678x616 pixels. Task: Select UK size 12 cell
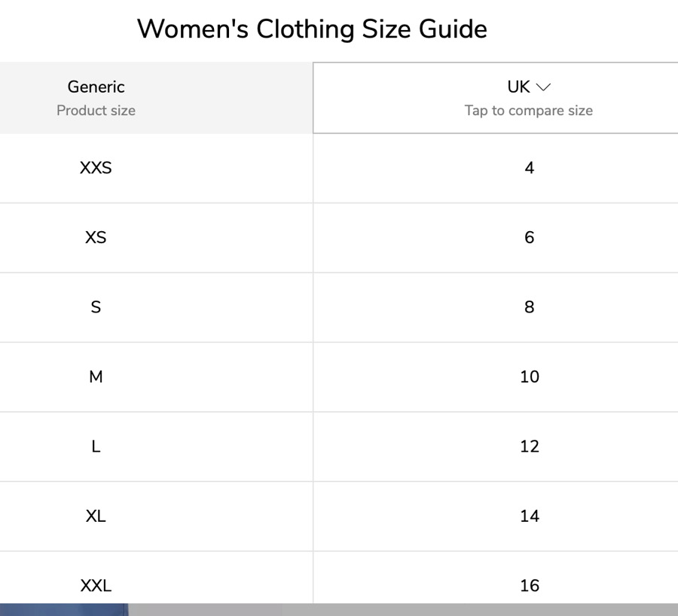point(530,447)
